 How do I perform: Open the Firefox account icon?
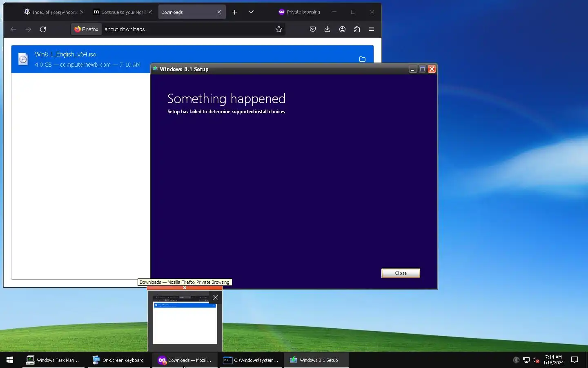[x=342, y=29]
